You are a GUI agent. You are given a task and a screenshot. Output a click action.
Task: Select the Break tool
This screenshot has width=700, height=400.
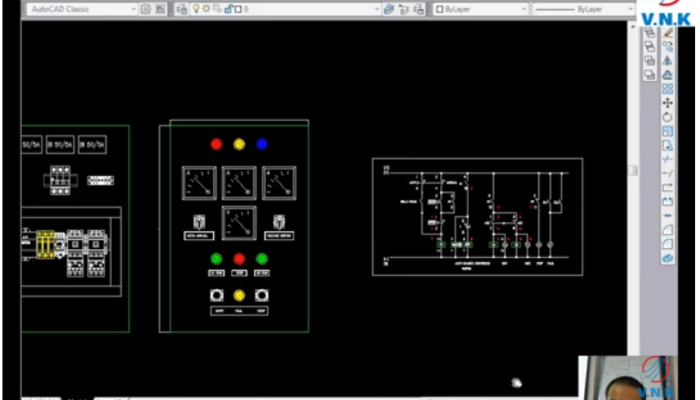point(667,202)
